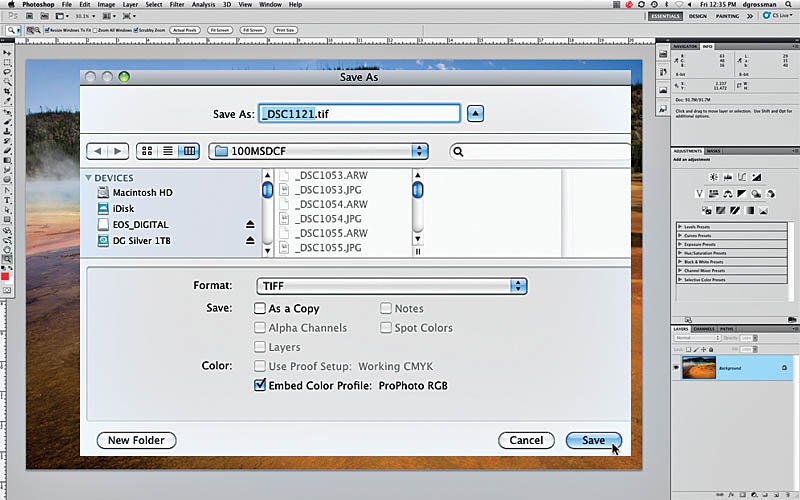Image resolution: width=800 pixels, height=500 pixels.
Task: Switch to the Masks panel tab
Action: (x=713, y=151)
